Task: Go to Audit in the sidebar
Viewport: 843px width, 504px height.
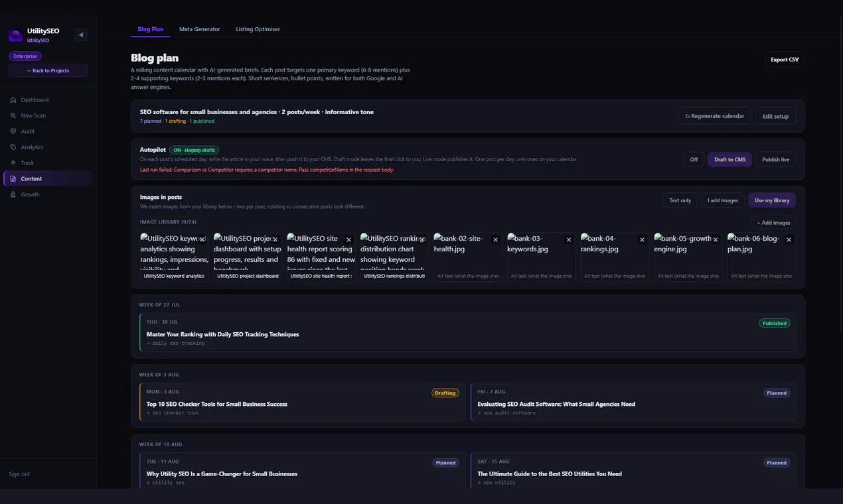Action: point(48,131)
